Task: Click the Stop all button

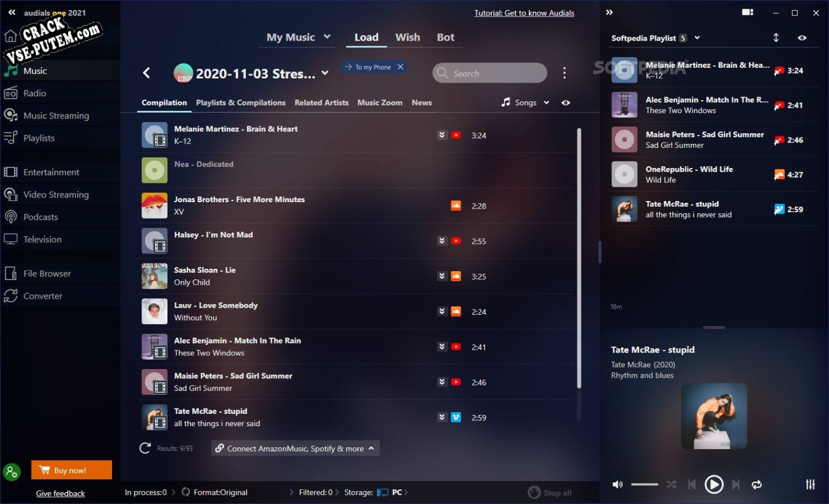Action: tap(550, 493)
